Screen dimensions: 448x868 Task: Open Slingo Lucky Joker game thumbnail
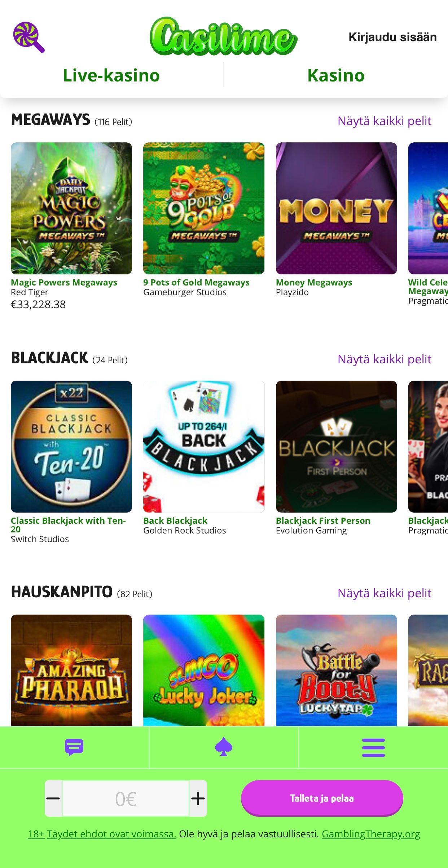[204, 670]
